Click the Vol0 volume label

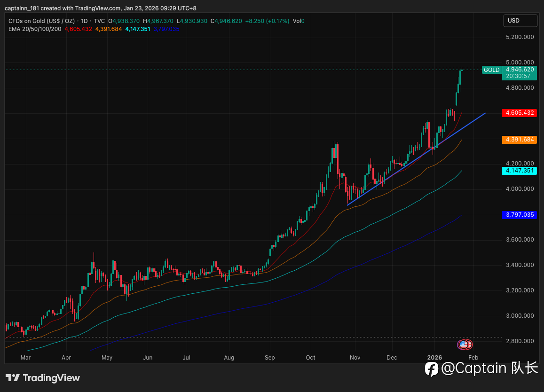click(299, 21)
